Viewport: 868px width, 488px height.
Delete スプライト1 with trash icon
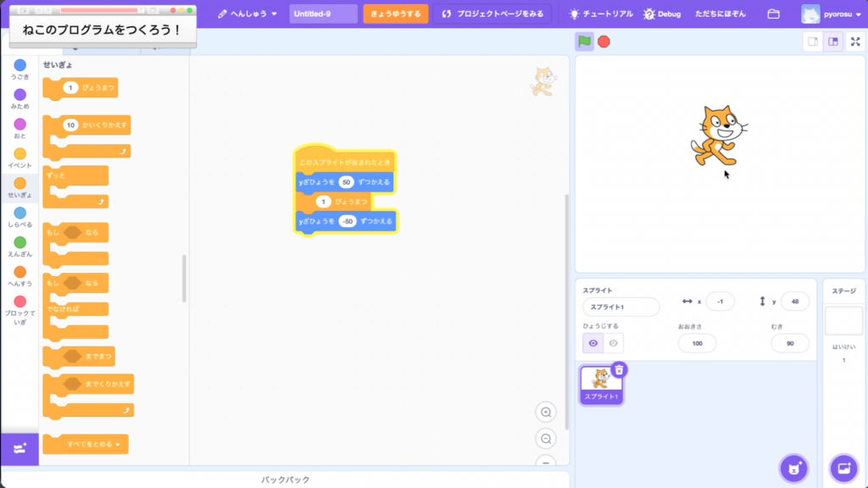[x=619, y=369]
